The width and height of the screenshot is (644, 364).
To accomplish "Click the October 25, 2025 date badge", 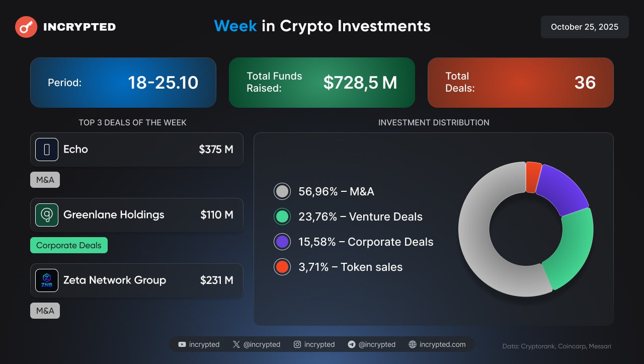I will [585, 27].
